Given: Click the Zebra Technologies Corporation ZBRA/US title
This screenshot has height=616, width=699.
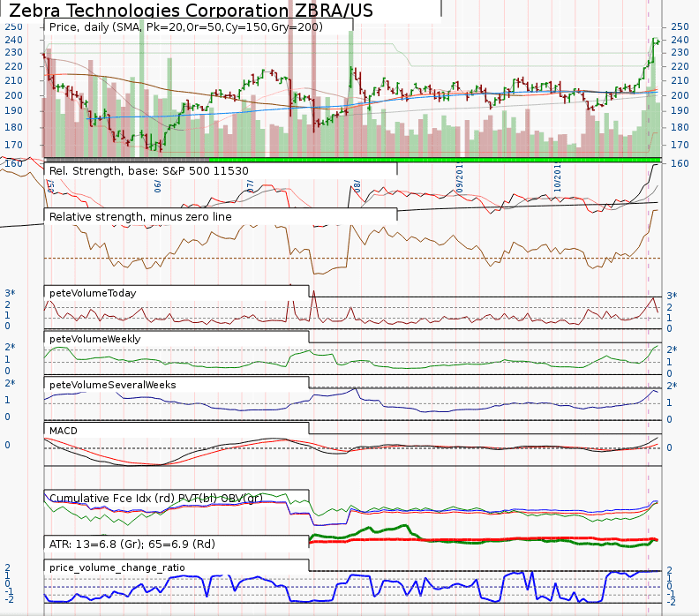Looking at the screenshot, I should (x=191, y=10).
